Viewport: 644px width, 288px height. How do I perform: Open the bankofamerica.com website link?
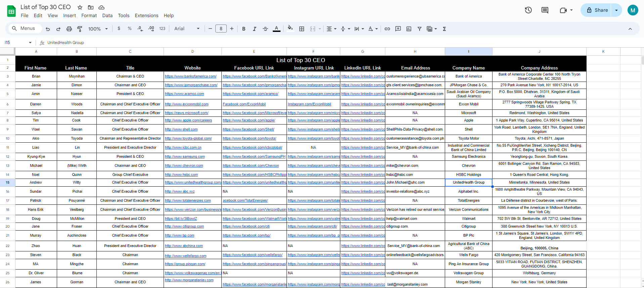click(190, 77)
